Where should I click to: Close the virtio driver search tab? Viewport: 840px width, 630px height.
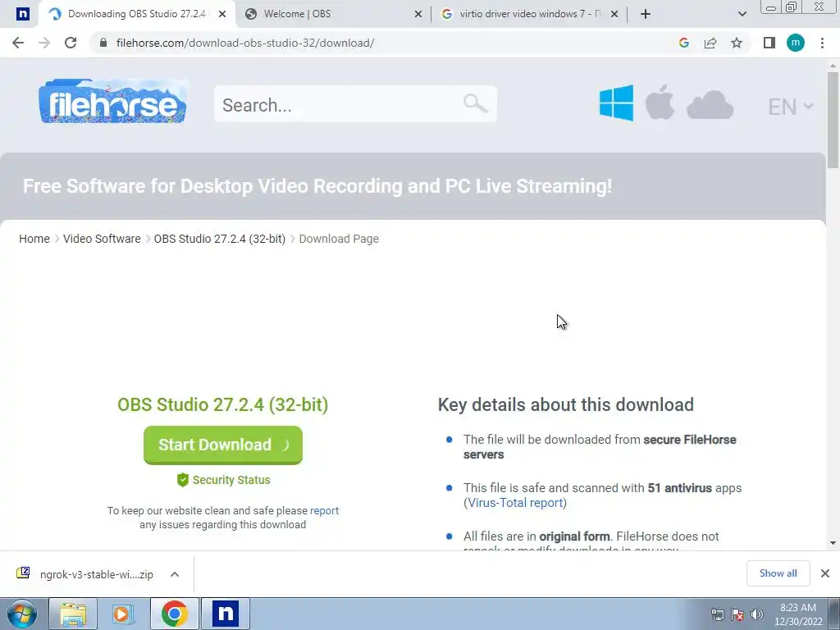pyautogui.click(x=614, y=14)
